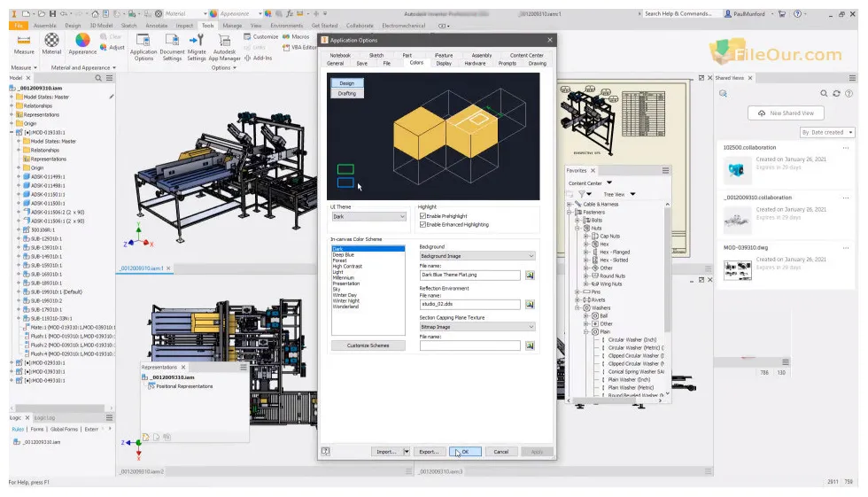This screenshot has height=497, width=868.
Task: Open the By Date created sort dropdown
Action: tap(827, 132)
